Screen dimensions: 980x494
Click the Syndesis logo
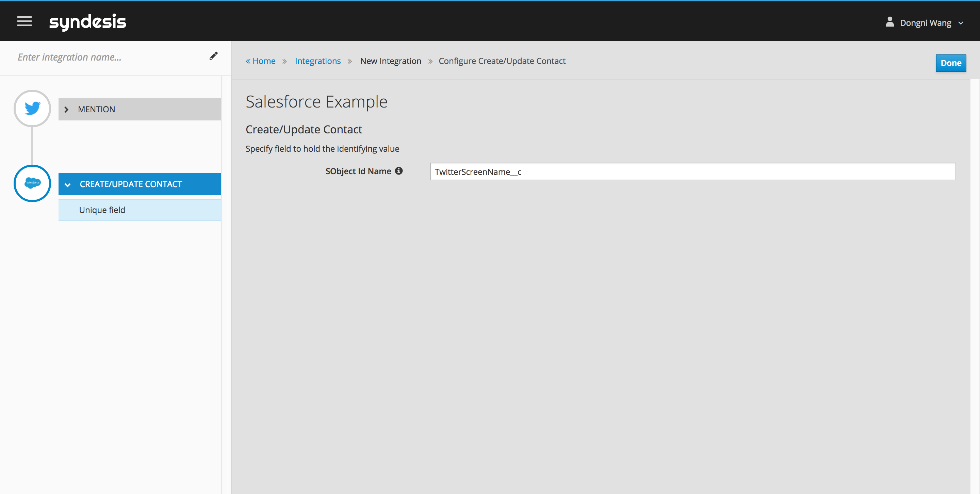[x=87, y=22]
